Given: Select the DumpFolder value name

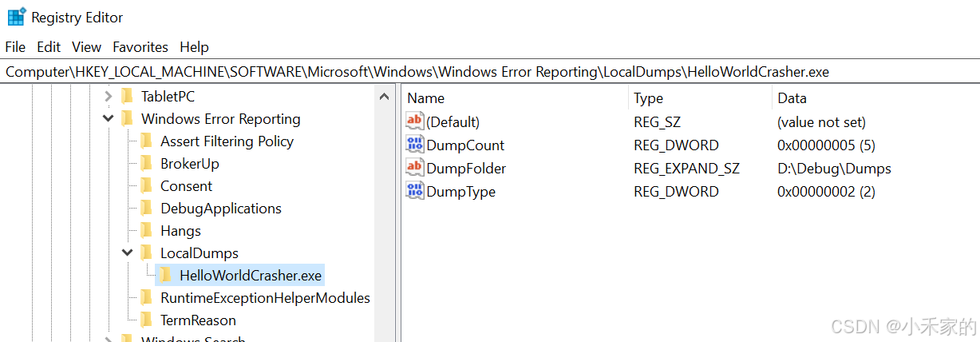Looking at the screenshot, I should coord(466,169).
